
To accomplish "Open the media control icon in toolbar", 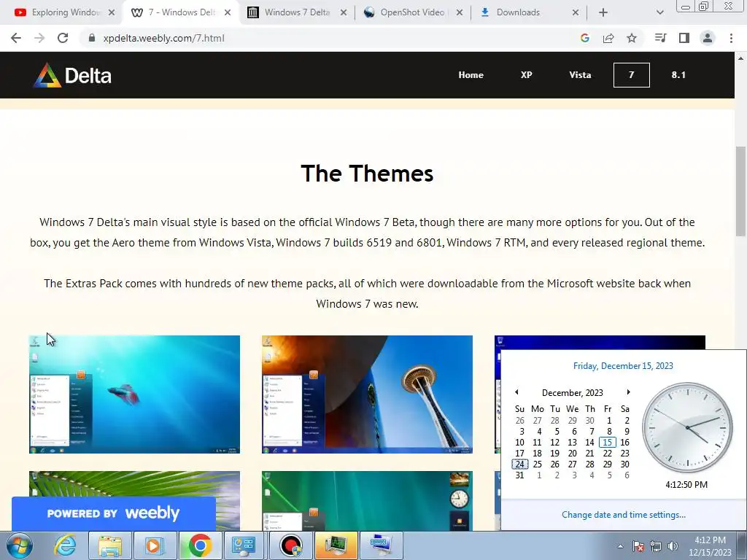I will click(x=660, y=38).
